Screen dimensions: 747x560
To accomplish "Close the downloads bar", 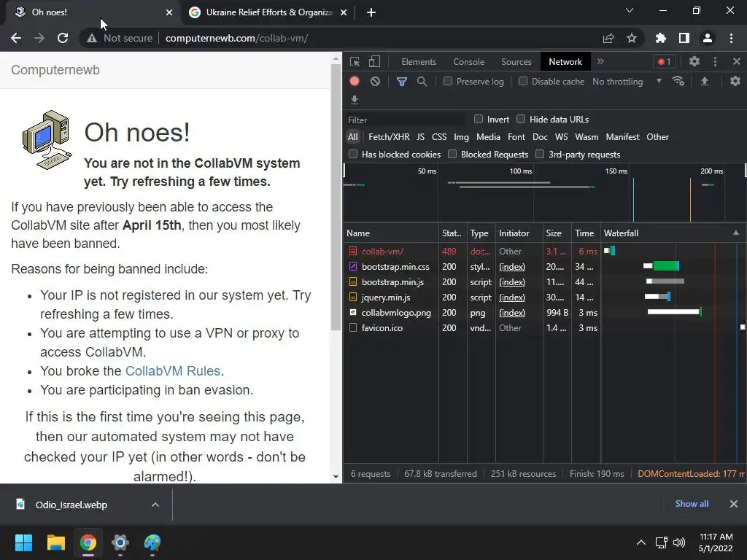I will pos(734,504).
